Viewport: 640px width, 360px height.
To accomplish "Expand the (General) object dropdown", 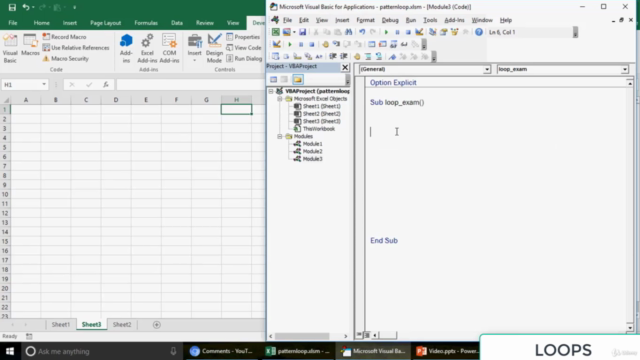I will (487, 69).
